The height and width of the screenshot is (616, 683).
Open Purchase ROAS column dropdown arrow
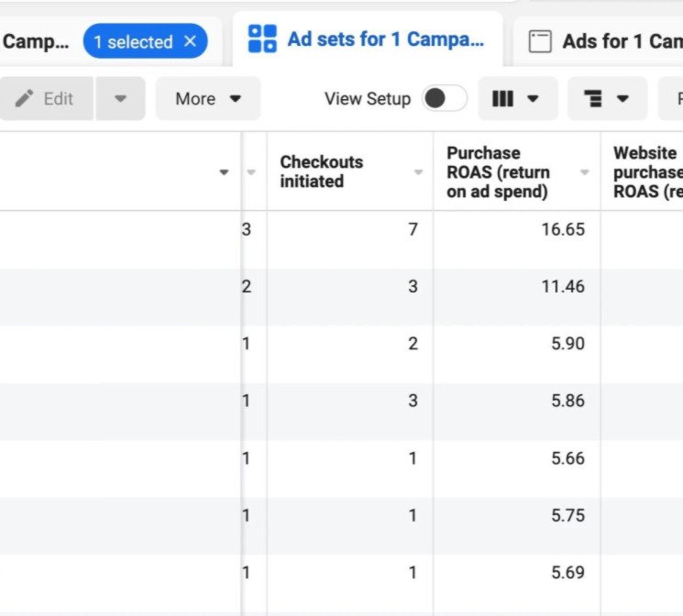click(x=585, y=172)
